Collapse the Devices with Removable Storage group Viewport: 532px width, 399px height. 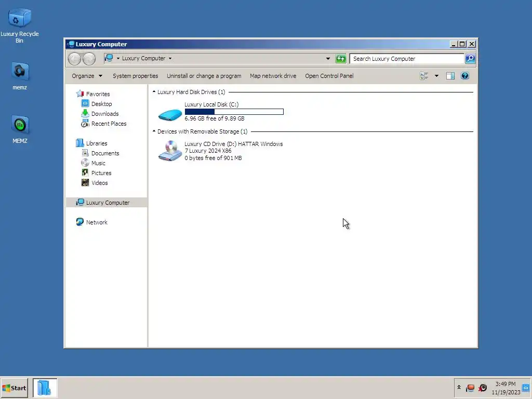154,131
